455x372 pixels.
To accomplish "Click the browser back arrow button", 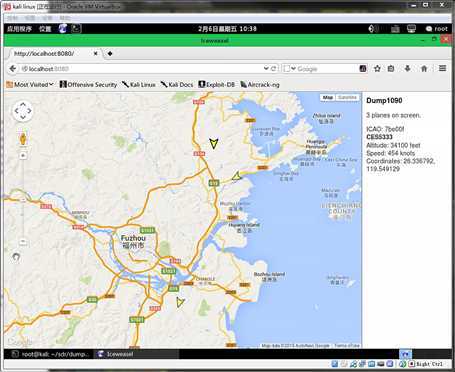I will click(13, 69).
